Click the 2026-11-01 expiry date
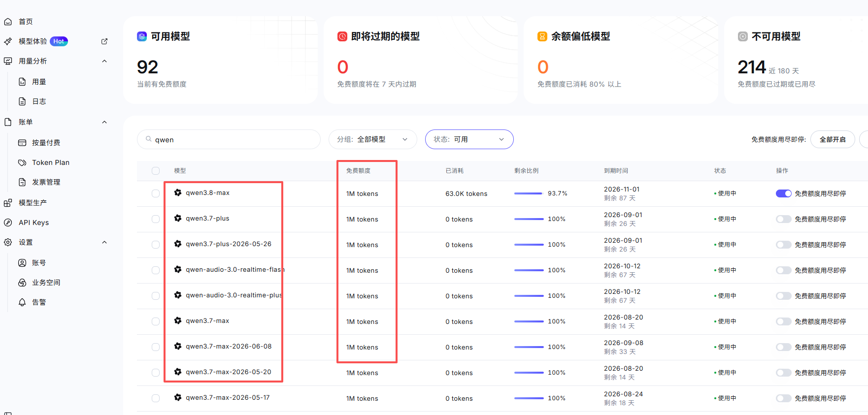The width and height of the screenshot is (868, 415). coord(622,189)
